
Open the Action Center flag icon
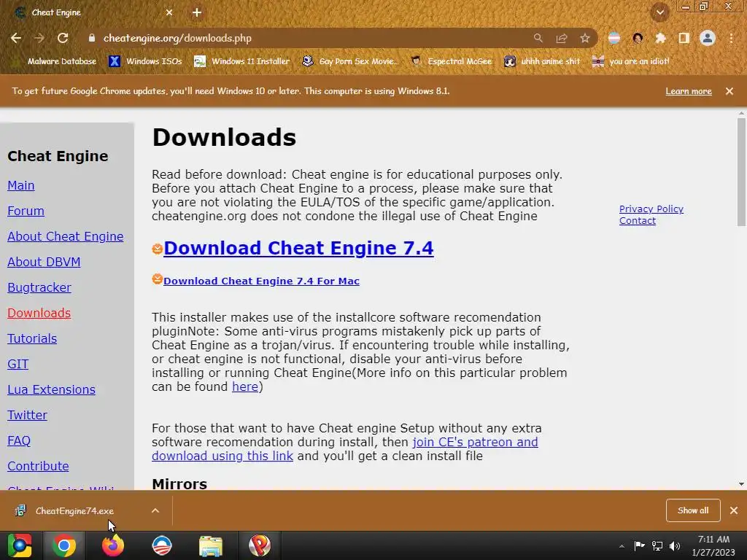click(639, 546)
